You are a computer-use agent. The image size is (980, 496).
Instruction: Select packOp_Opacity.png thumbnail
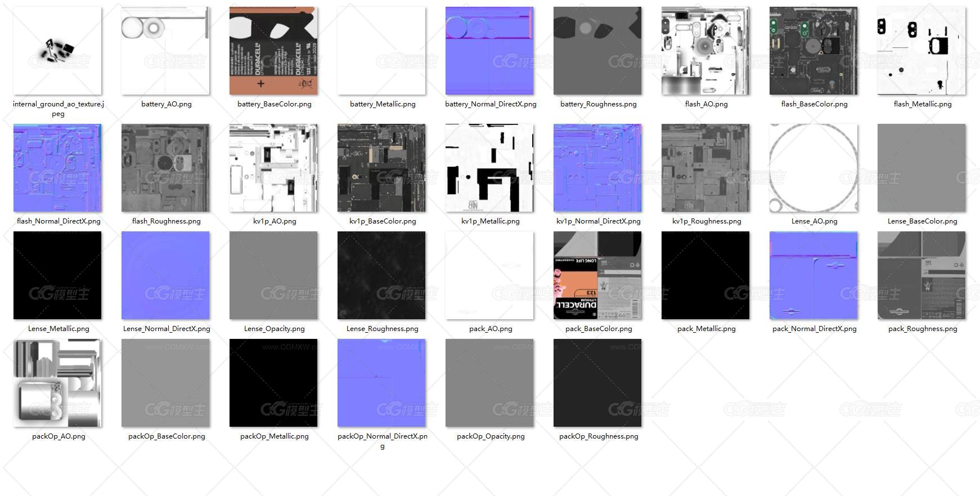coord(489,383)
